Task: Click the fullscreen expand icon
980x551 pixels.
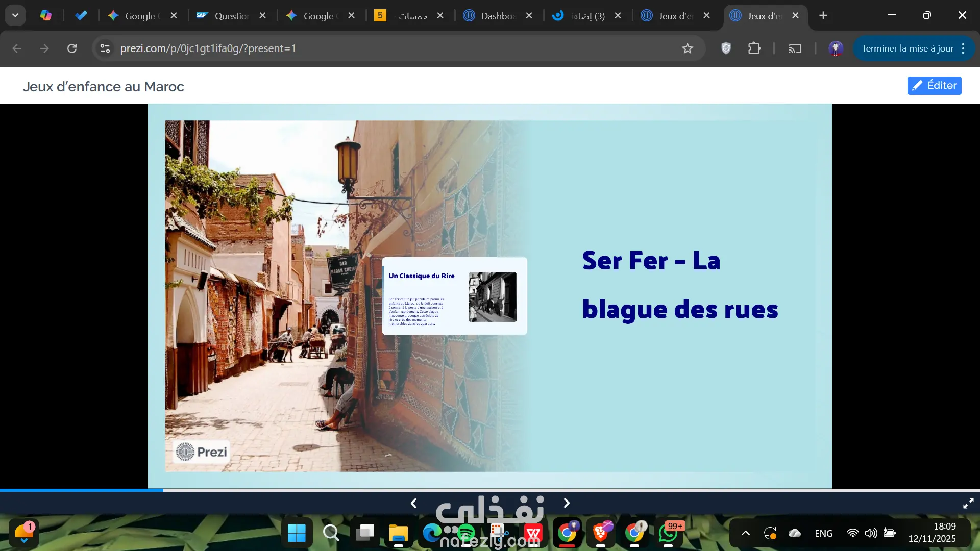Action: point(968,504)
